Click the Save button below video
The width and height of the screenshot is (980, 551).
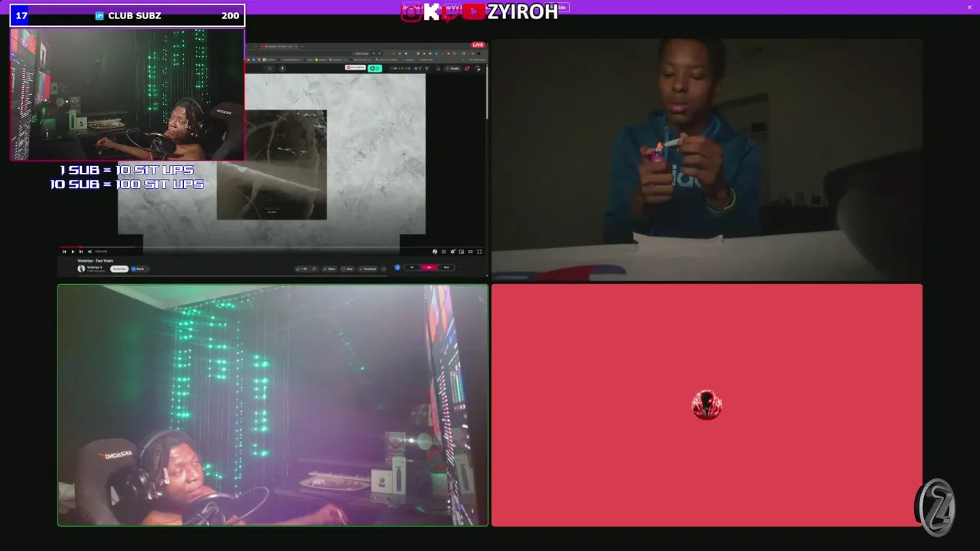point(349,269)
